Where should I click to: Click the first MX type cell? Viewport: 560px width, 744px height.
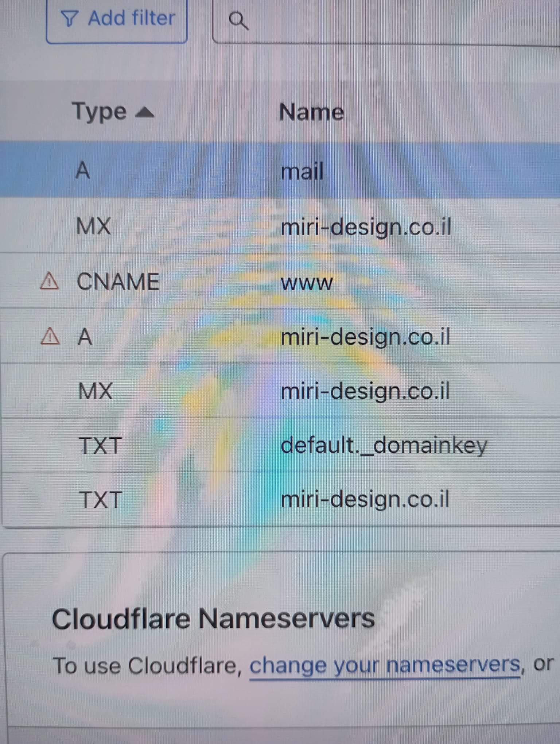[x=93, y=226]
